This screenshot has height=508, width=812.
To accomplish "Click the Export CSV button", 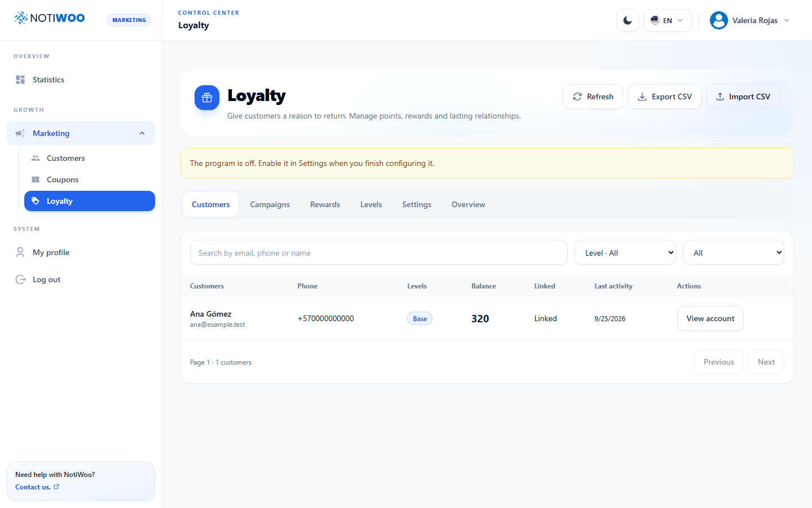I will coord(664,97).
